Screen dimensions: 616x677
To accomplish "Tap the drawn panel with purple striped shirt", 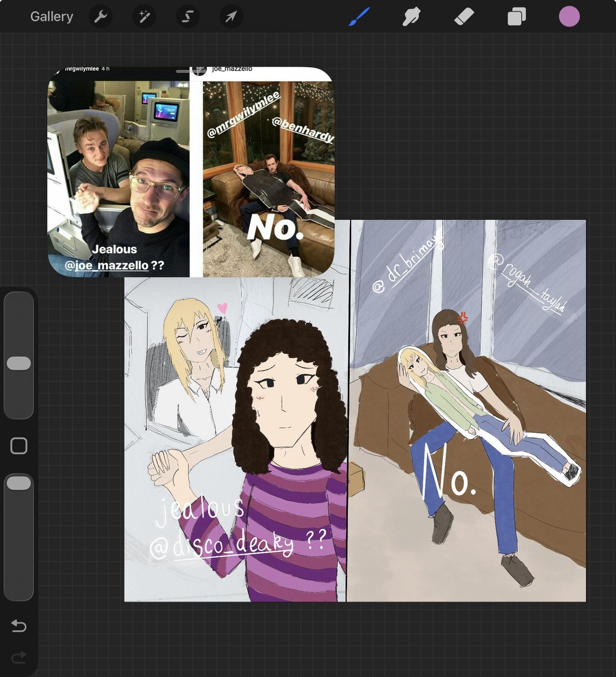I will click(x=235, y=439).
